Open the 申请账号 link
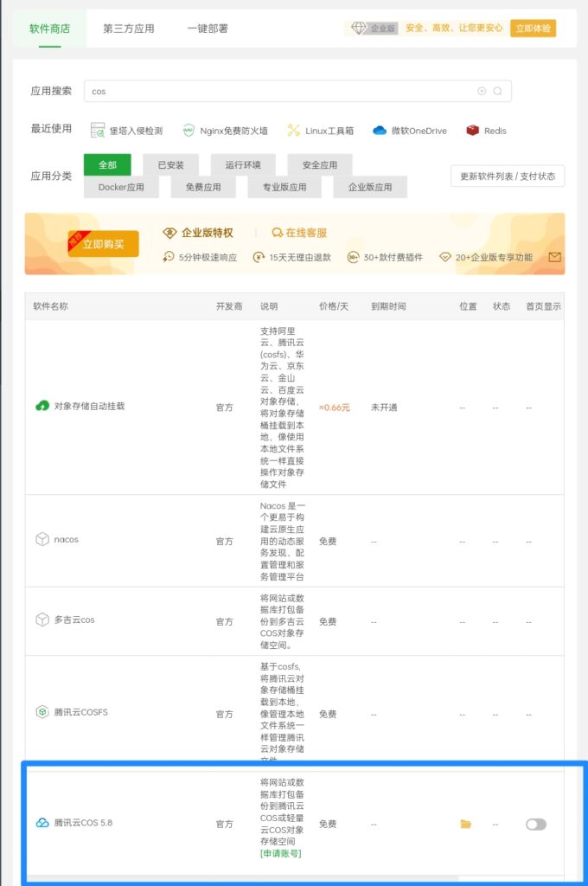 281,853
